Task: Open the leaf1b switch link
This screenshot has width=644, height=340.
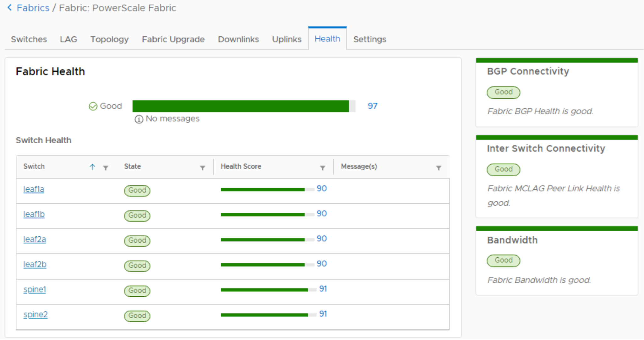Action: tap(34, 214)
